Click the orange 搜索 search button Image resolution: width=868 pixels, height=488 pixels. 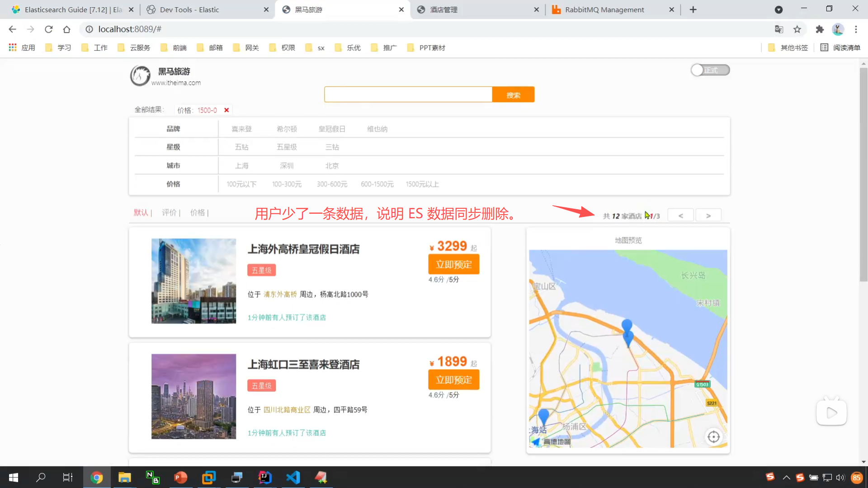pyautogui.click(x=513, y=95)
